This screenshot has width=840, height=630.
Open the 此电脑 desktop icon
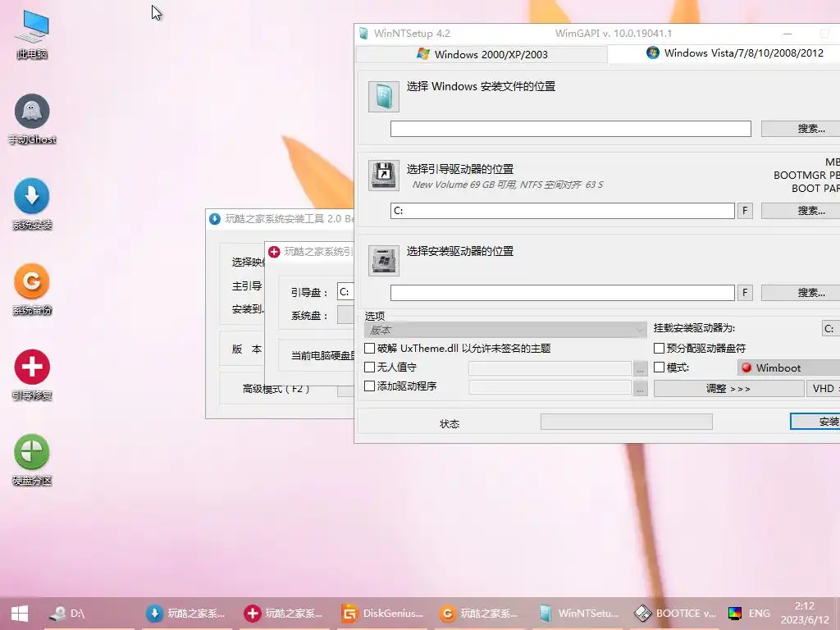[32, 34]
